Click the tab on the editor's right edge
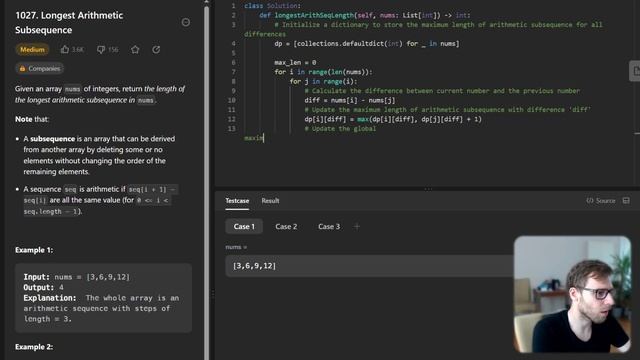Viewport: 640px width, 360px height. tap(635, 71)
